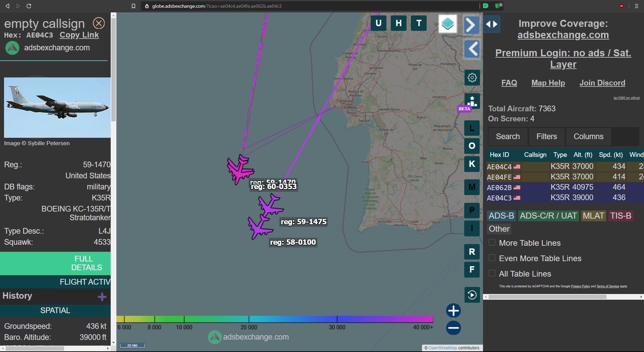The height and width of the screenshot is (352, 644).
Task: Zoom in on the map
Action: click(453, 310)
